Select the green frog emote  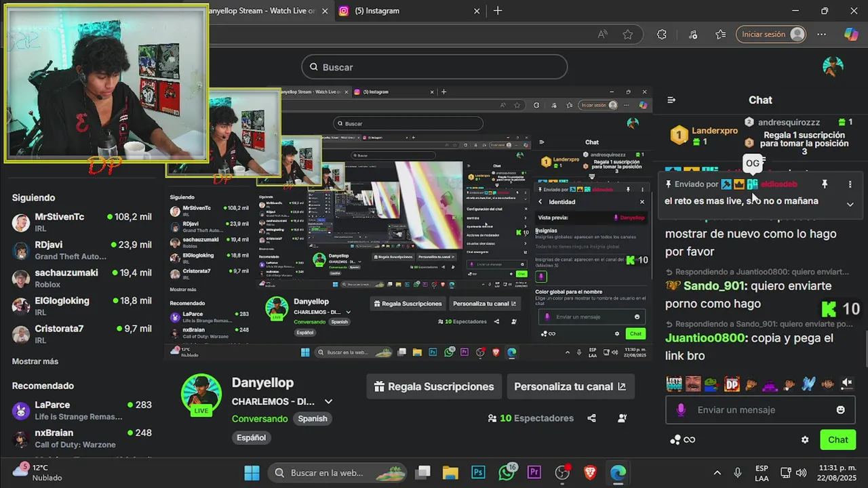click(x=712, y=384)
